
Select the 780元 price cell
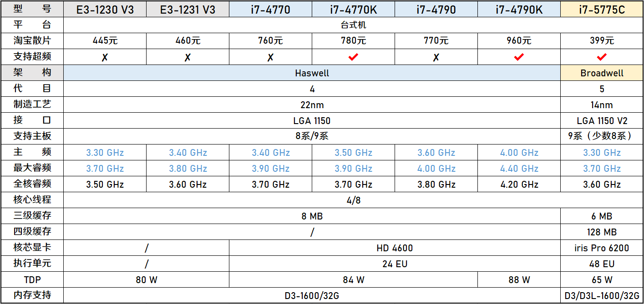pos(354,41)
